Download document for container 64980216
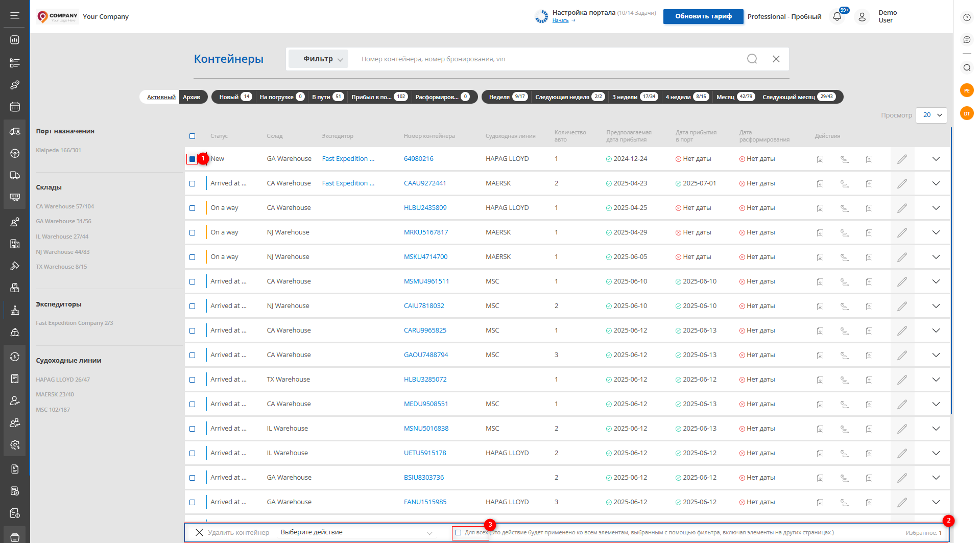Image resolution: width=980 pixels, height=543 pixels. click(820, 159)
